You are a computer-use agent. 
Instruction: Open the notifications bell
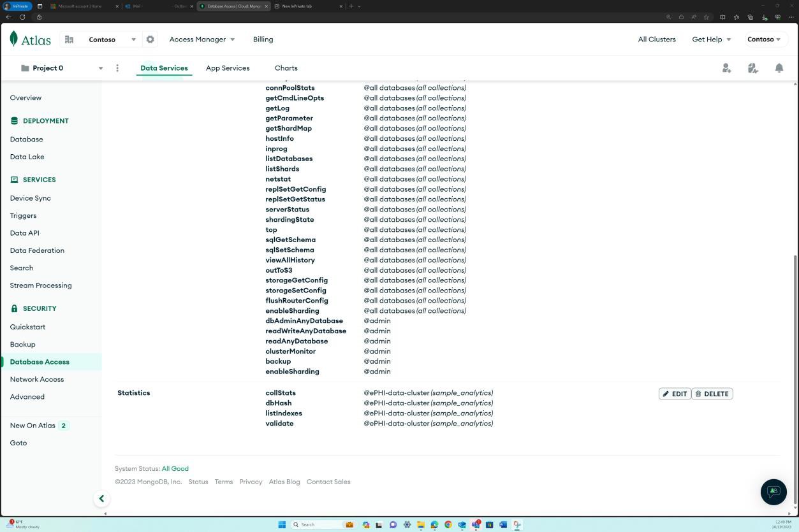tap(779, 68)
